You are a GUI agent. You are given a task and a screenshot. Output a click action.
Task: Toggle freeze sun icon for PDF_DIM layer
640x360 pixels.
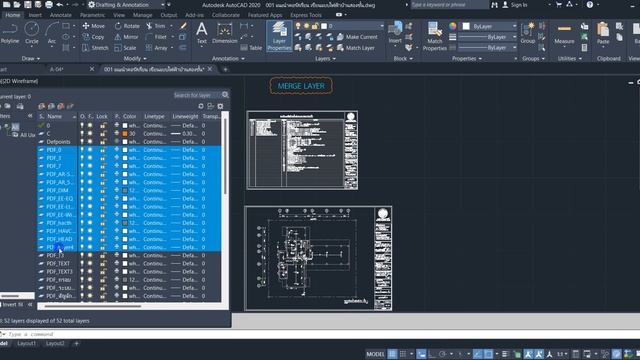90,190
